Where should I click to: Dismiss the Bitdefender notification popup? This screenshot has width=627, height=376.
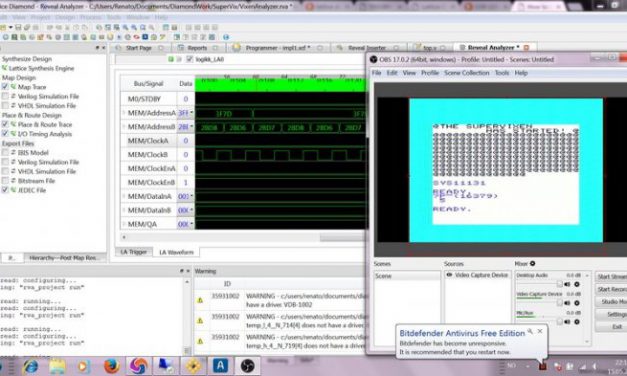[540, 331]
